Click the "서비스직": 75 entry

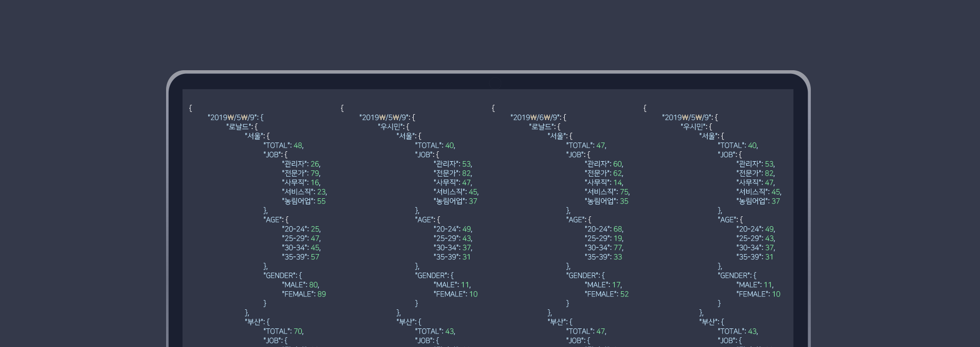(x=607, y=192)
